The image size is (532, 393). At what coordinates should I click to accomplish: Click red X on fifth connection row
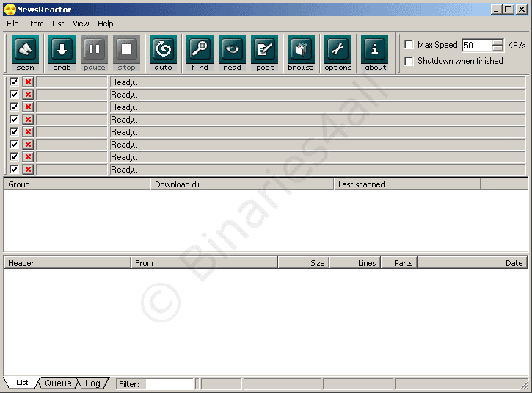[x=28, y=131]
